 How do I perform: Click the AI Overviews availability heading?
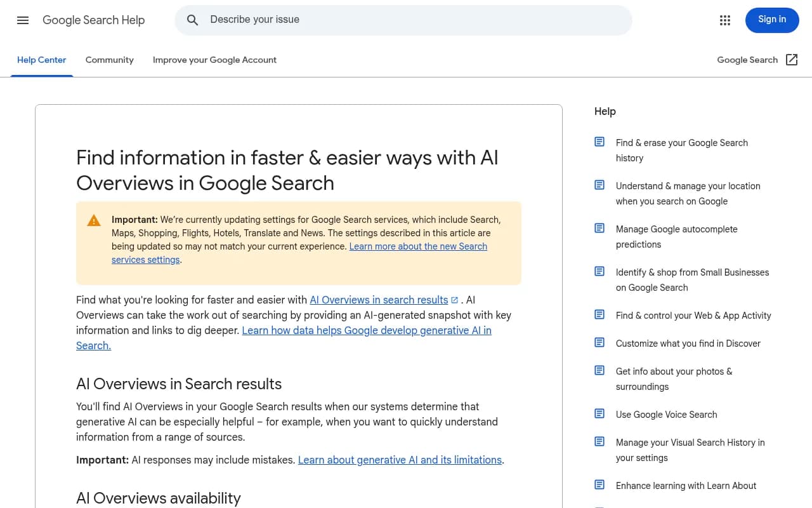159,498
